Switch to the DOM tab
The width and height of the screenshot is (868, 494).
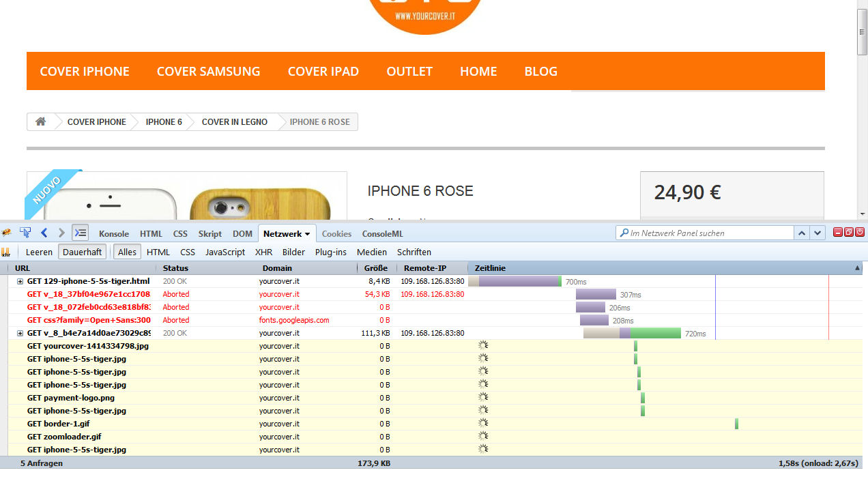tap(242, 234)
